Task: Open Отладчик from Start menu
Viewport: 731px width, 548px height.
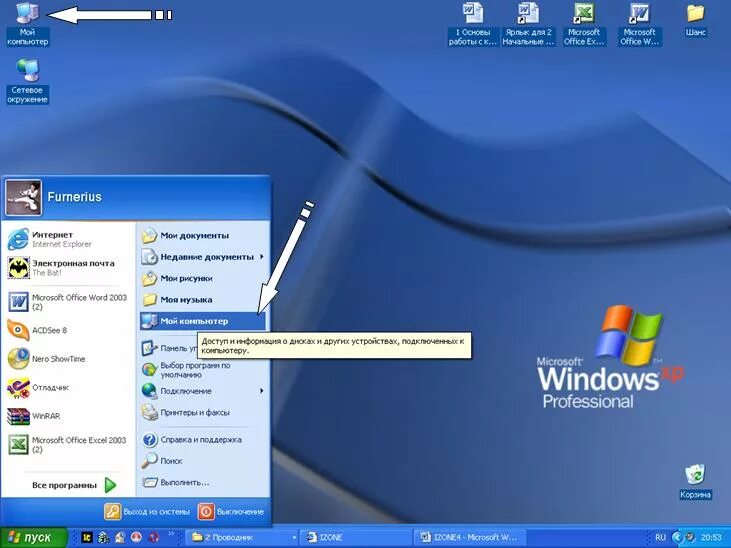Action: click(69, 388)
